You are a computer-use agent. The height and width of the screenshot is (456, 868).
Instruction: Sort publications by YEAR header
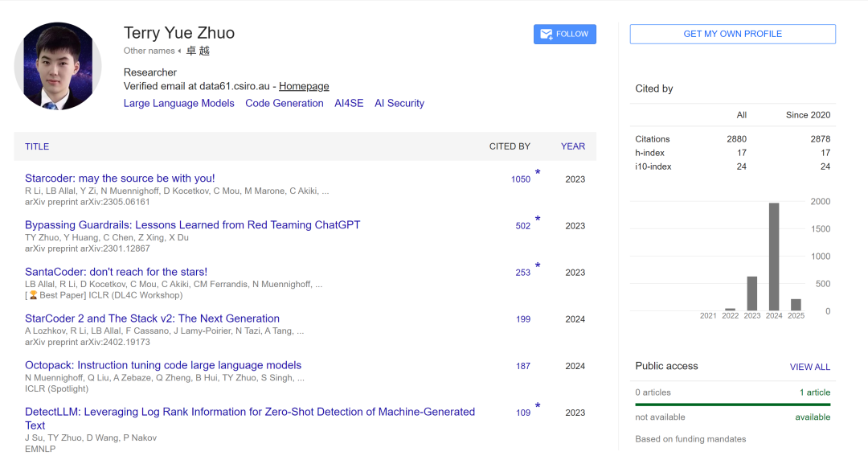click(x=573, y=146)
